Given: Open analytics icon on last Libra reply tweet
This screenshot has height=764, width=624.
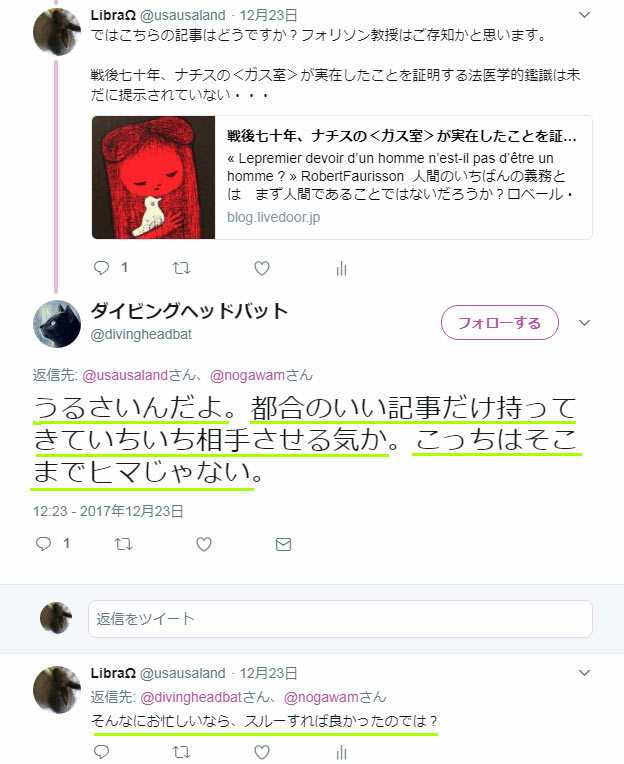Looking at the screenshot, I should coord(341,752).
